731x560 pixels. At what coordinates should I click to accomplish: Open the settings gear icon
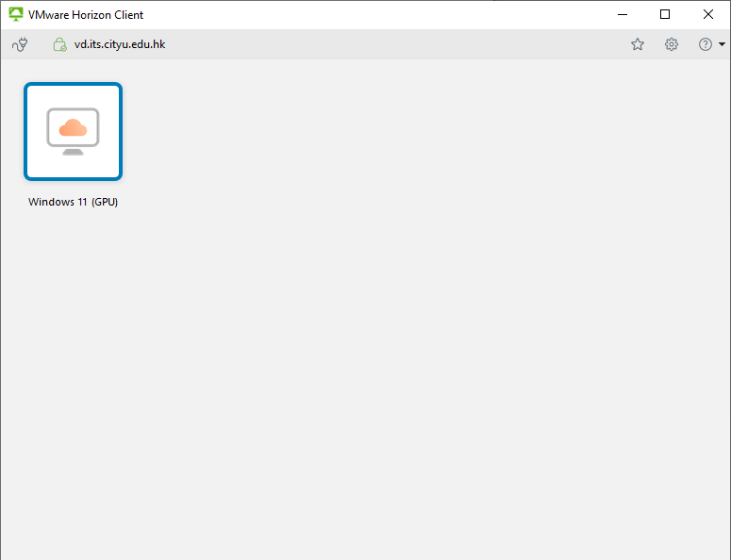(x=672, y=44)
